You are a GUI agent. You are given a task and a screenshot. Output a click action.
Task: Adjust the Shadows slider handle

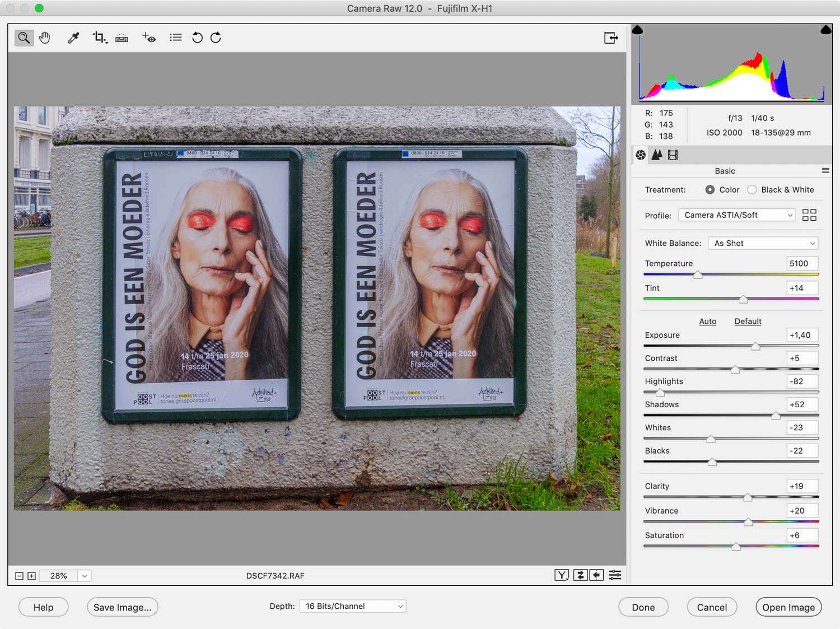tap(776, 416)
